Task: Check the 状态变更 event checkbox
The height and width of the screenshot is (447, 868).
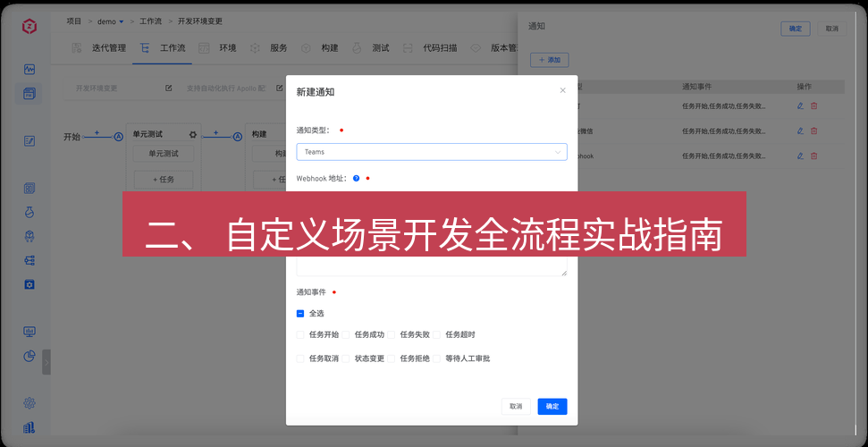Action: point(346,358)
